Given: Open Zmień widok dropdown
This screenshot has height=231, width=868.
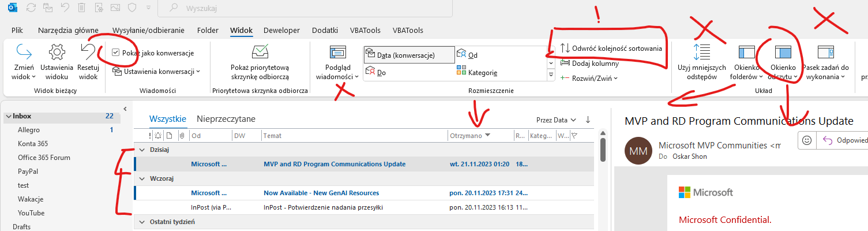Looking at the screenshot, I should (24, 62).
